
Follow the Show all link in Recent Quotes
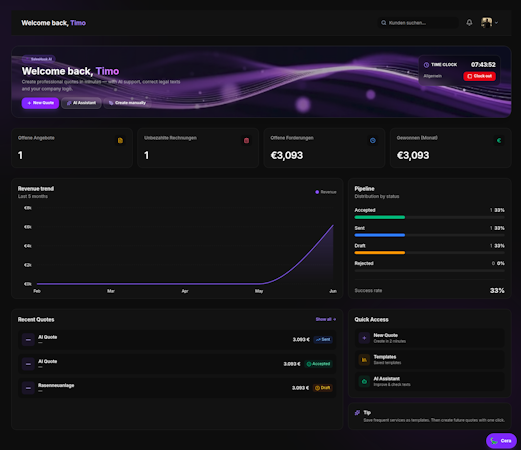pyautogui.click(x=326, y=319)
